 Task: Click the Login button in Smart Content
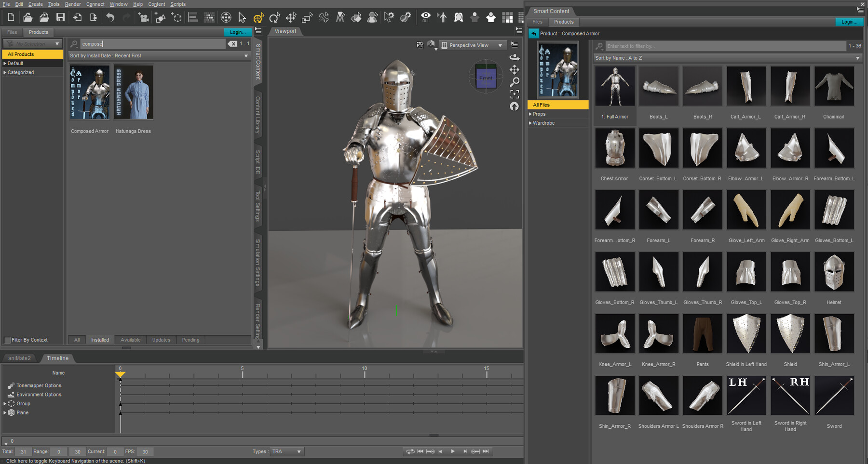pos(849,22)
